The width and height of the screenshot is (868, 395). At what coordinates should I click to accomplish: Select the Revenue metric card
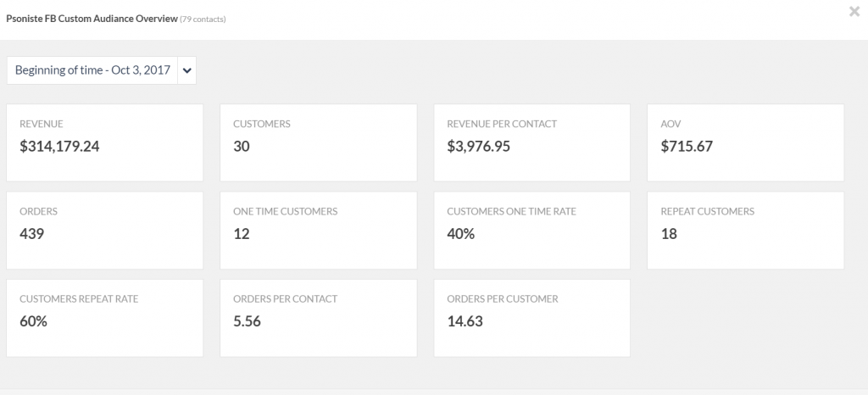click(104, 142)
